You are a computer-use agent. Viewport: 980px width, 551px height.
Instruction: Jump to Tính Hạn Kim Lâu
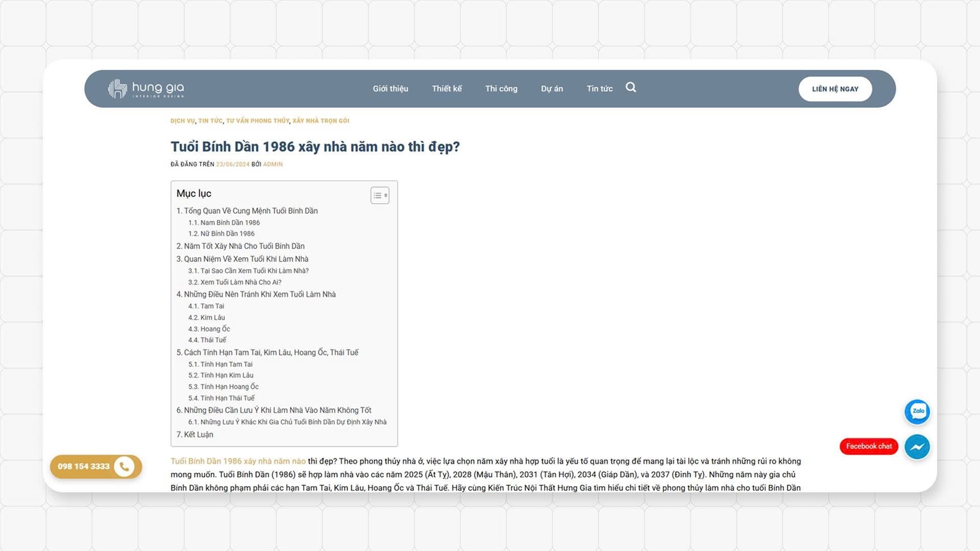pyautogui.click(x=220, y=375)
